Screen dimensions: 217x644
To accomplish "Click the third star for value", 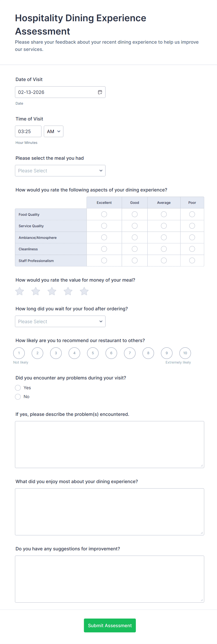I will point(52,291).
